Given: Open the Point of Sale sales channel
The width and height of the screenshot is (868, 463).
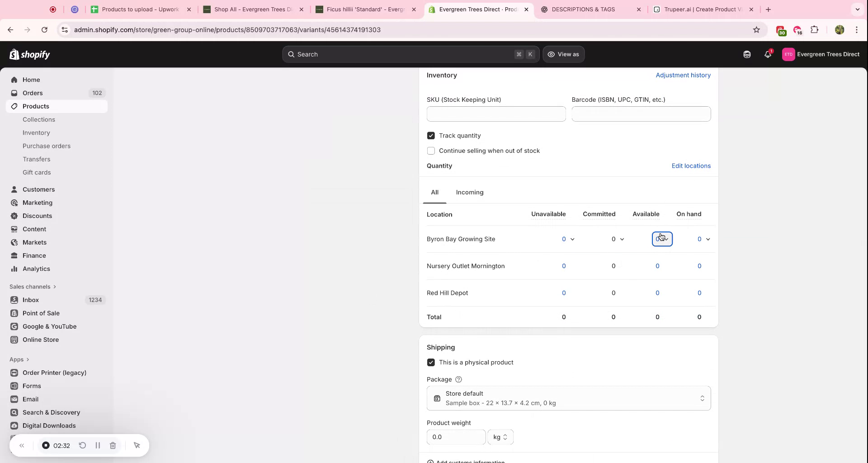Looking at the screenshot, I should point(41,313).
